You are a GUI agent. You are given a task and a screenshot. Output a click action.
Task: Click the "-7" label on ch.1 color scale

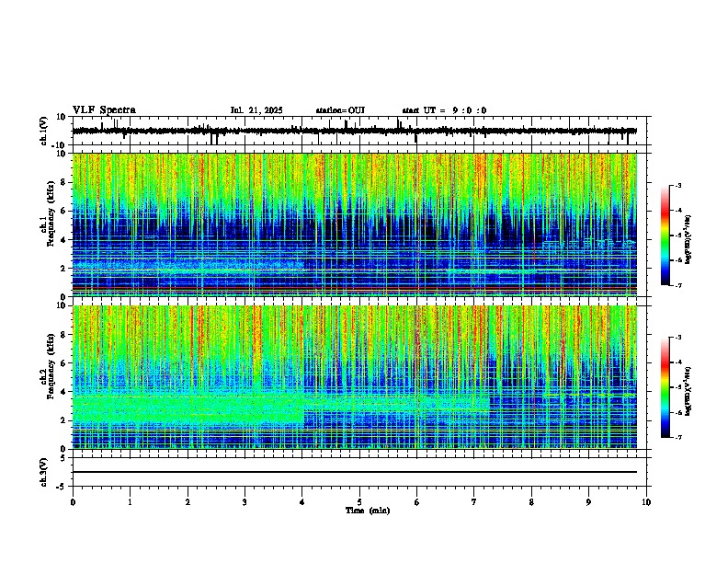pyautogui.click(x=678, y=285)
